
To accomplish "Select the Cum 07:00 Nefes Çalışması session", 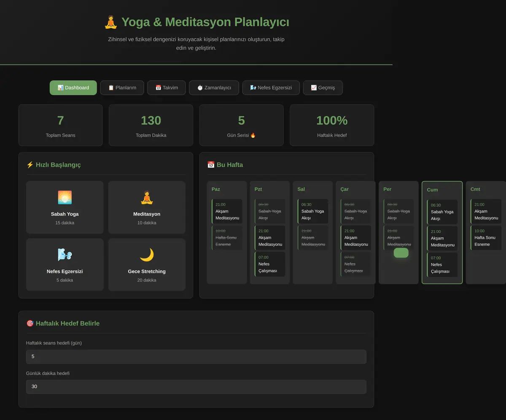I will [x=442, y=265].
